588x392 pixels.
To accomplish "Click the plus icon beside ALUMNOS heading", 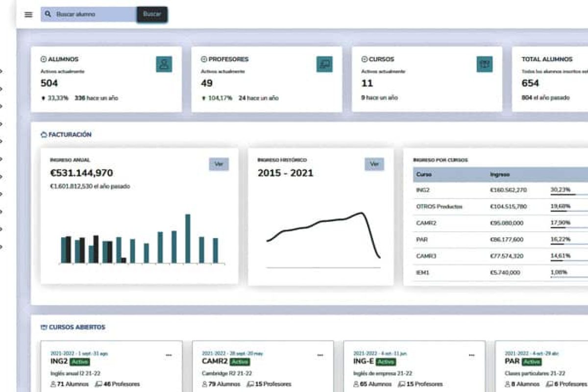I will click(x=43, y=59).
